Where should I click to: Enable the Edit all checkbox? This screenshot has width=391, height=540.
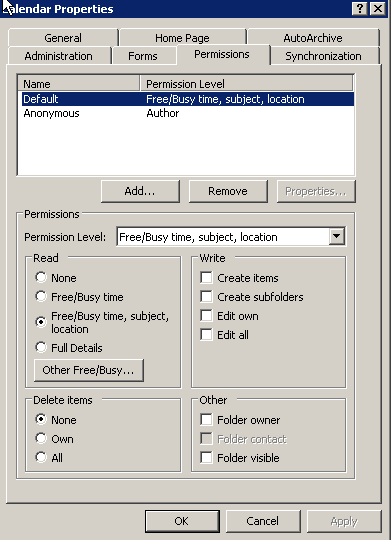click(x=206, y=334)
